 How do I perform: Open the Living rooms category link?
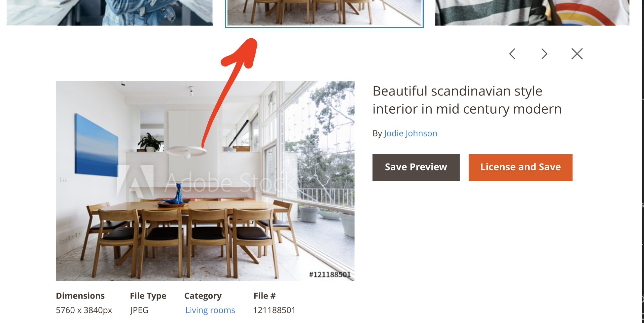(210, 310)
